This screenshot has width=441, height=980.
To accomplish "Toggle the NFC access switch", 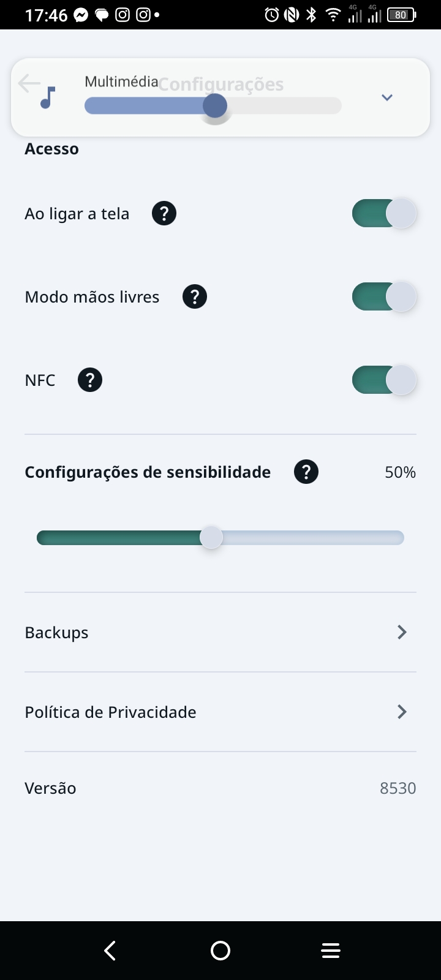I will point(384,380).
